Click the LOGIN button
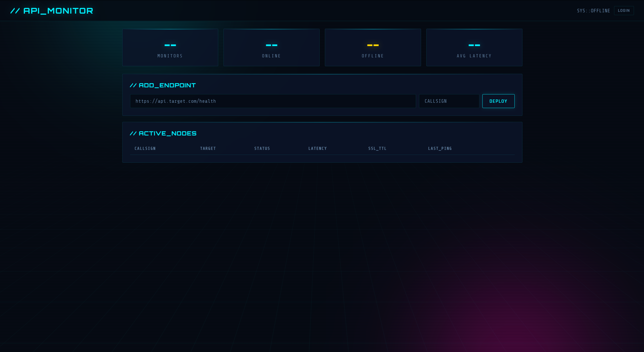Viewport: 644px width, 352px height. coord(624,11)
